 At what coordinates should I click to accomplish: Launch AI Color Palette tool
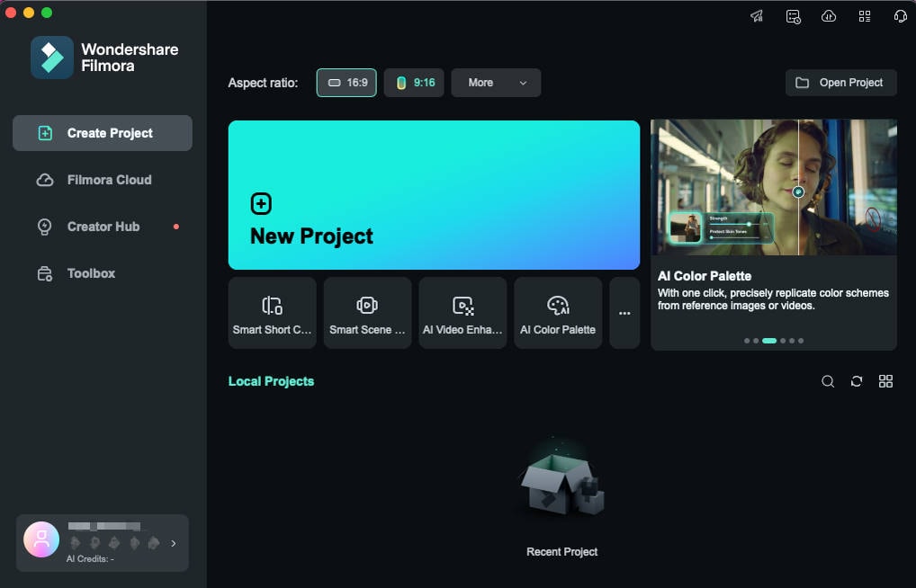tap(558, 312)
